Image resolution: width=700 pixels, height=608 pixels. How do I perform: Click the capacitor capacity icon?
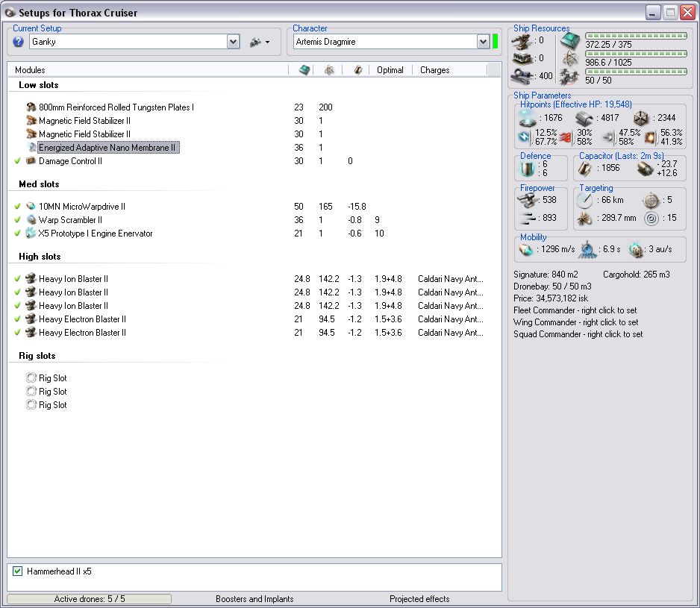pos(585,169)
